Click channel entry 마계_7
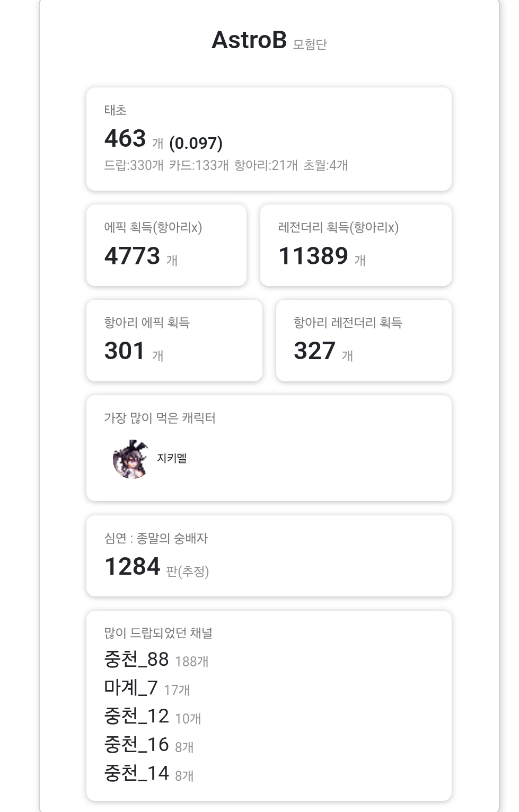The width and height of the screenshot is (519, 812). [x=131, y=688]
